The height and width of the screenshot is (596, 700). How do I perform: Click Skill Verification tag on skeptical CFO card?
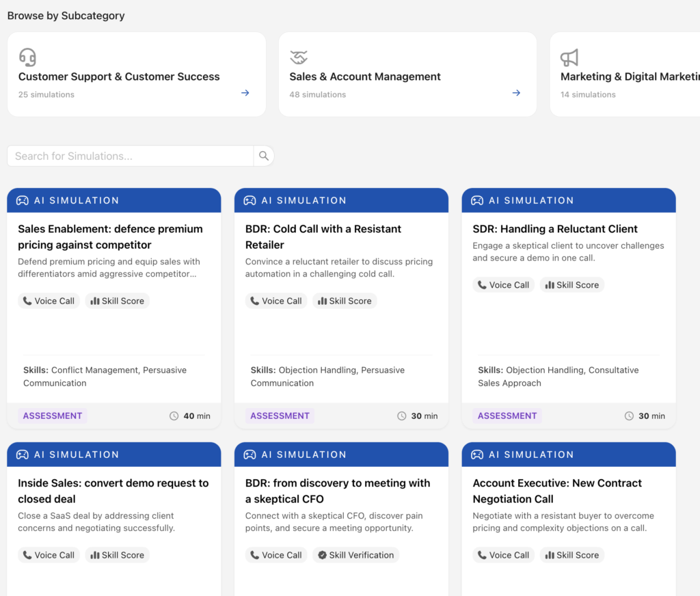[355, 555]
